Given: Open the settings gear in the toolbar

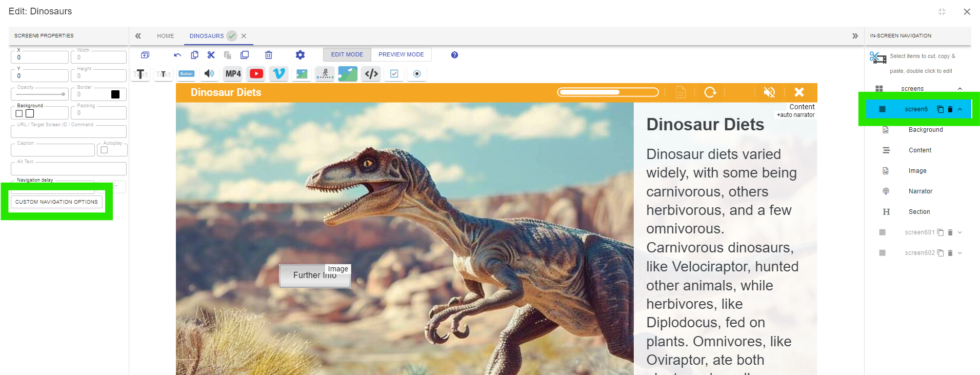Looking at the screenshot, I should (x=300, y=55).
